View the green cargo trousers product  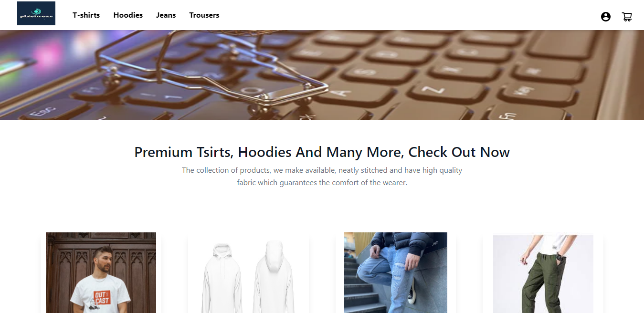[x=543, y=273]
